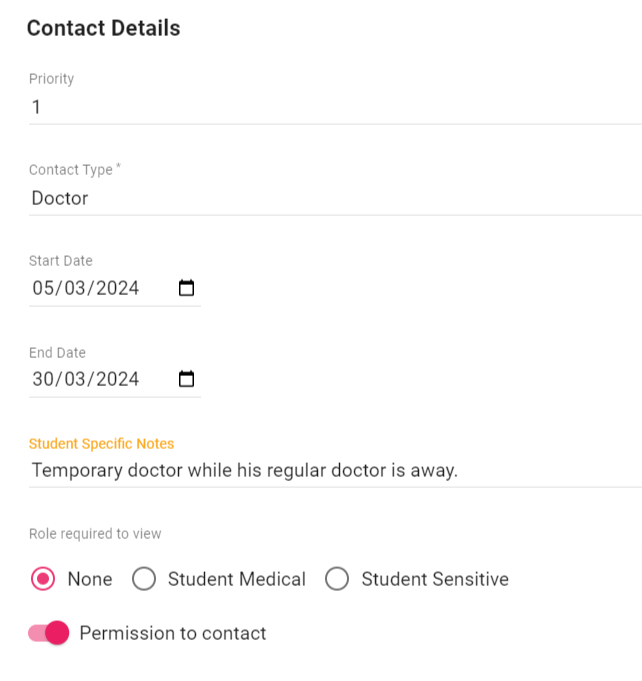Screen dimensions: 642x681
Task: Open the End Date calendar picker
Action: (x=186, y=380)
